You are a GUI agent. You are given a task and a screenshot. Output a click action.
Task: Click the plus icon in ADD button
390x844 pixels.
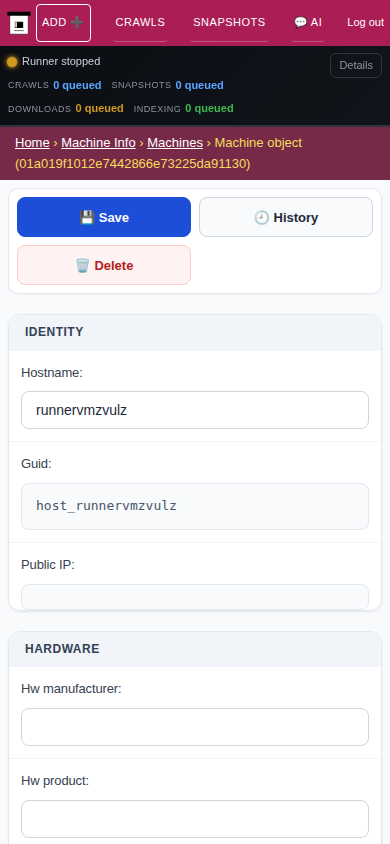pyautogui.click(x=77, y=22)
